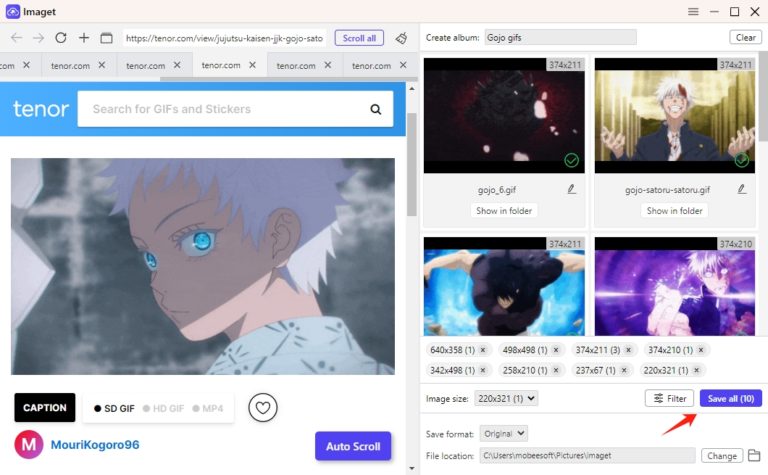Select the laughing Gojo 374x211 thumbnail
Screen dimensions: 768x475
tap(674, 116)
